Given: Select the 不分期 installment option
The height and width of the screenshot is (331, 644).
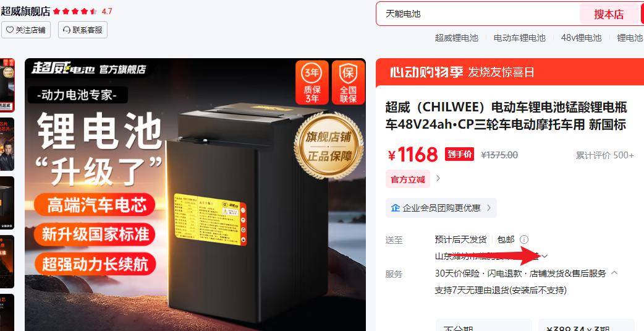Looking at the screenshot, I should [x=484, y=325].
